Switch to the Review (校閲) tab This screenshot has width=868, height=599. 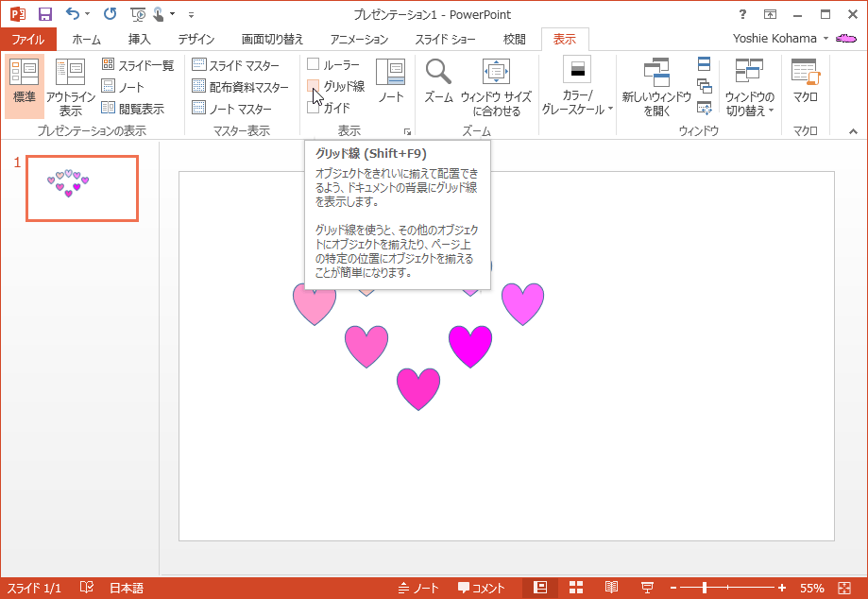coord(514,40)
